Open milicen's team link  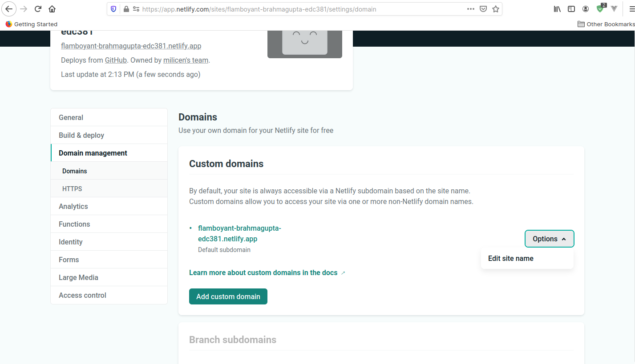point(186,60)
